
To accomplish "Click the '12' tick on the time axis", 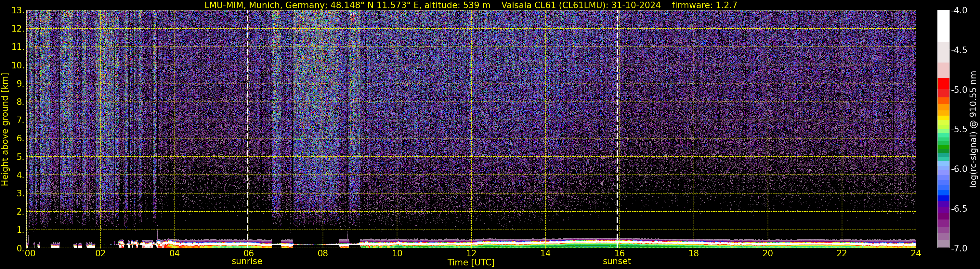I will pyautogui.click(x=471, y=253).
